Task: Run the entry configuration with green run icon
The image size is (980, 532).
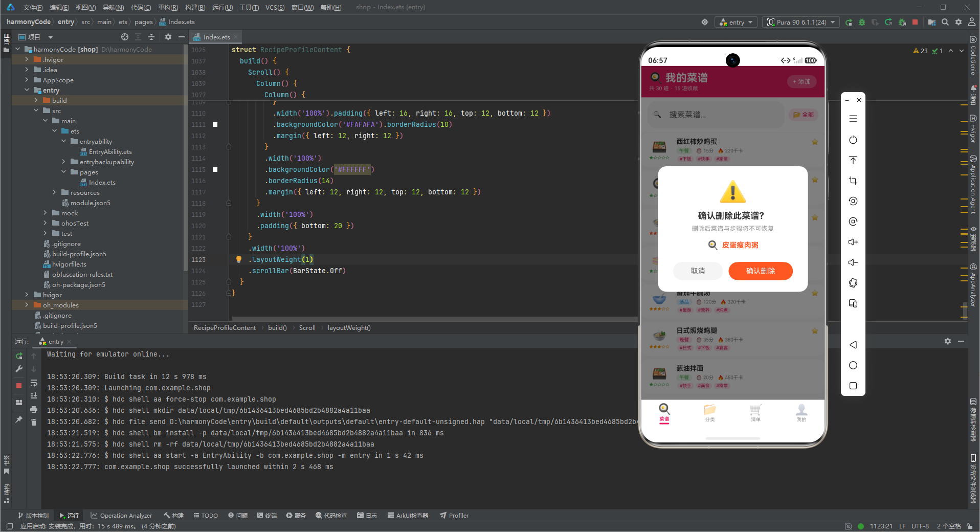Action: coord(849,22)
